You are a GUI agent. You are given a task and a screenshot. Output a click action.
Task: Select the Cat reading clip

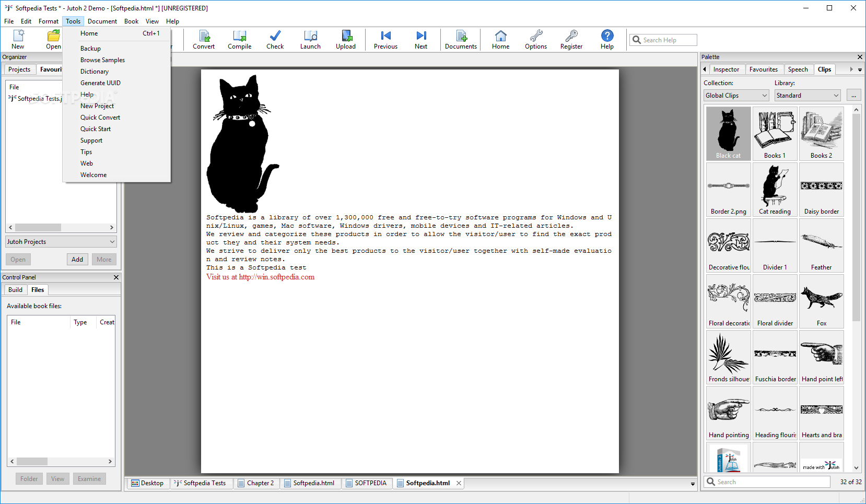tap(775, 190)
